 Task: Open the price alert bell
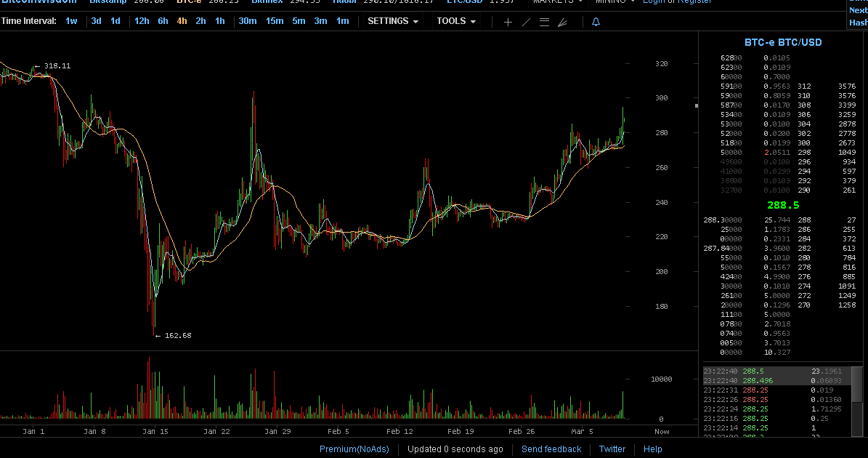click(596, 22)
